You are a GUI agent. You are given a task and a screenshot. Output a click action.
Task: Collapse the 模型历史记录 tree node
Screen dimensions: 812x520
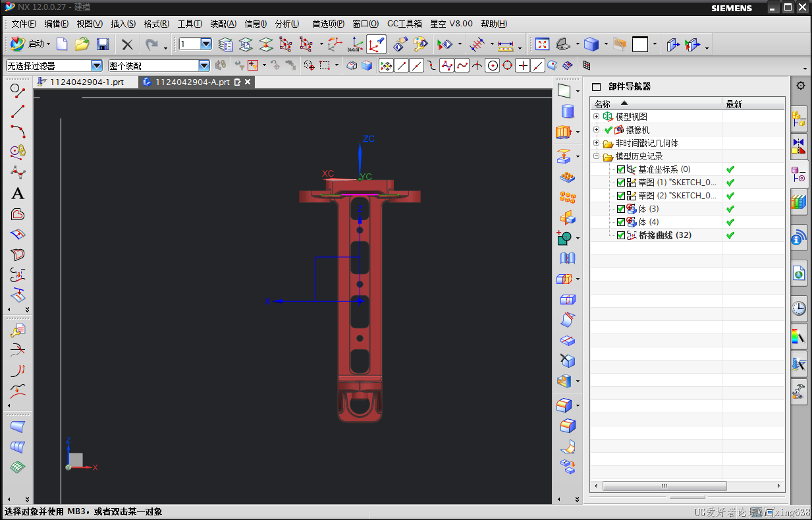tap(596, 156)
